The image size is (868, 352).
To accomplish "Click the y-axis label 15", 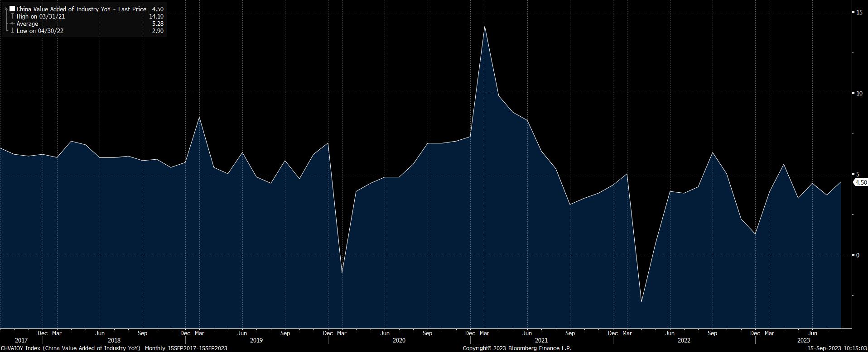I will (x=859, y=12).
